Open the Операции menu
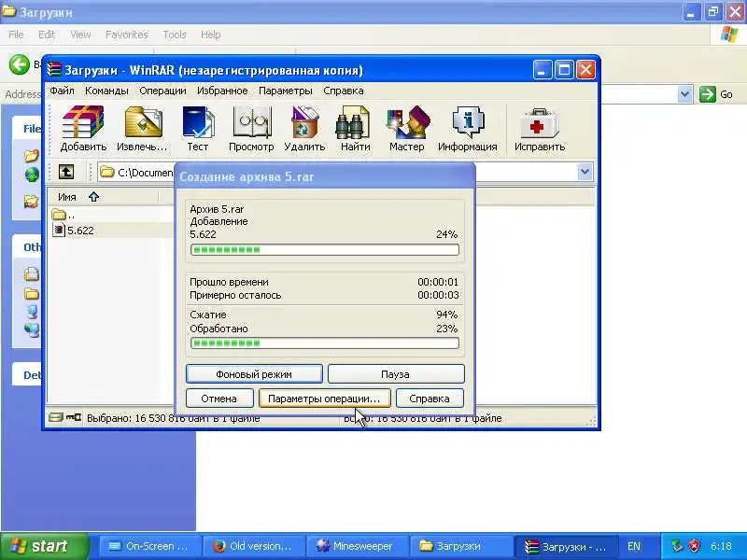 [162, 91]
